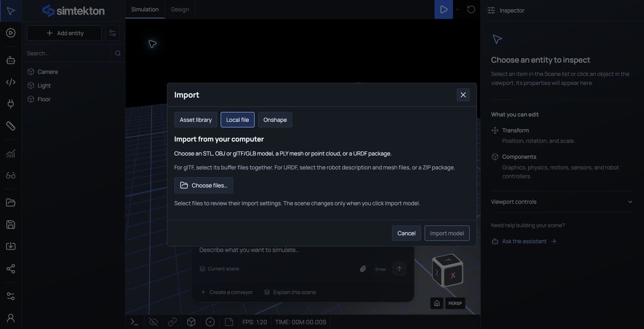Click the circle target icon in status bar
Image resolution: width=644 pixels, height=329 pixels.
(210, 322)
